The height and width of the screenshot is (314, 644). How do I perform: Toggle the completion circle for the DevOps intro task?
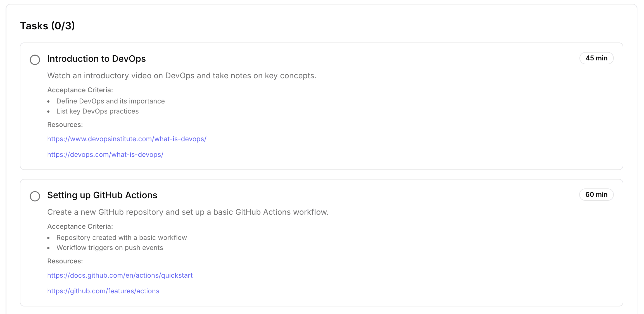(x=35, y=60)
